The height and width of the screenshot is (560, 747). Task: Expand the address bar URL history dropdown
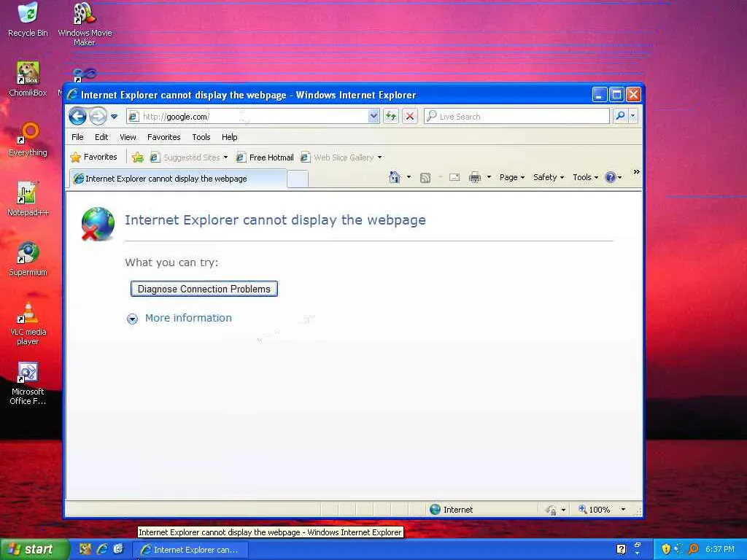374,116
